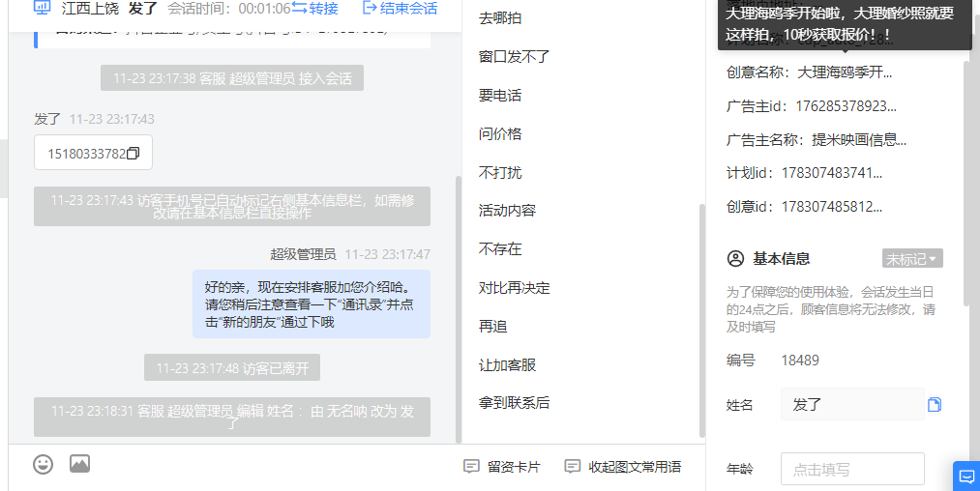Image resolution: width=980 pixels, height=491 pixels.
Task: Click the 留资卡片 card icon
Action: point(471,466)
